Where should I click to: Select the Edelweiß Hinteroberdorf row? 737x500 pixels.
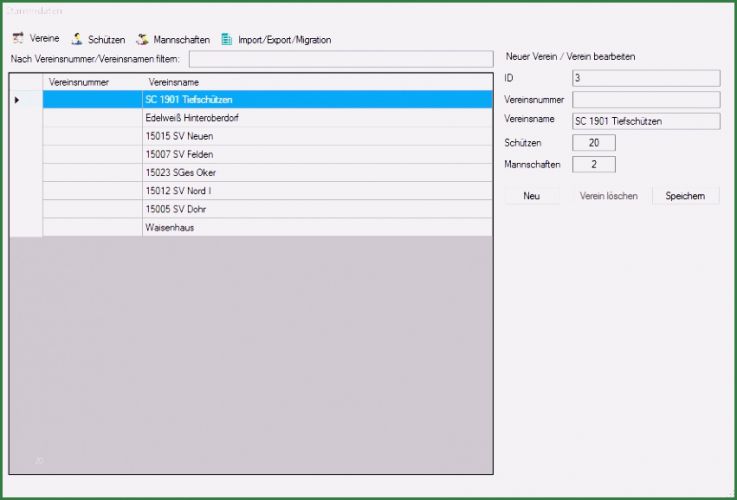(317, 118)
